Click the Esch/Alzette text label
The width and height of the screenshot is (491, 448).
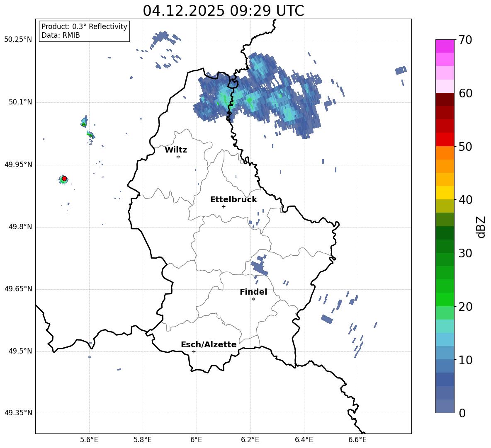click(x=209, y=345)
